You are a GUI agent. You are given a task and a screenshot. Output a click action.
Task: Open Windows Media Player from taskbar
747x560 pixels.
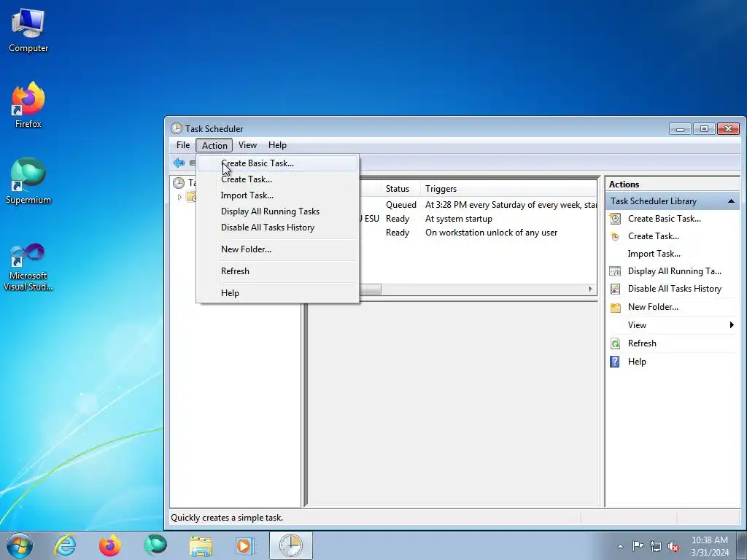(x=245, y=545)
